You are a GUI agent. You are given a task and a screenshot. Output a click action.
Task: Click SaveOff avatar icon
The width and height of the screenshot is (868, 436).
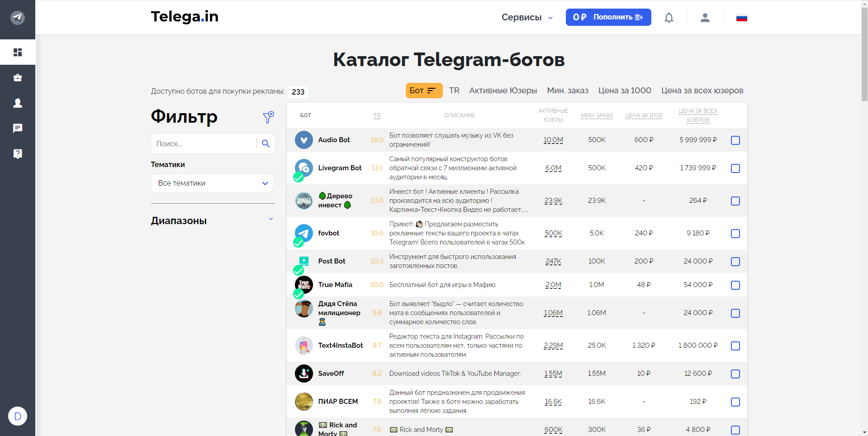(304, 374)
